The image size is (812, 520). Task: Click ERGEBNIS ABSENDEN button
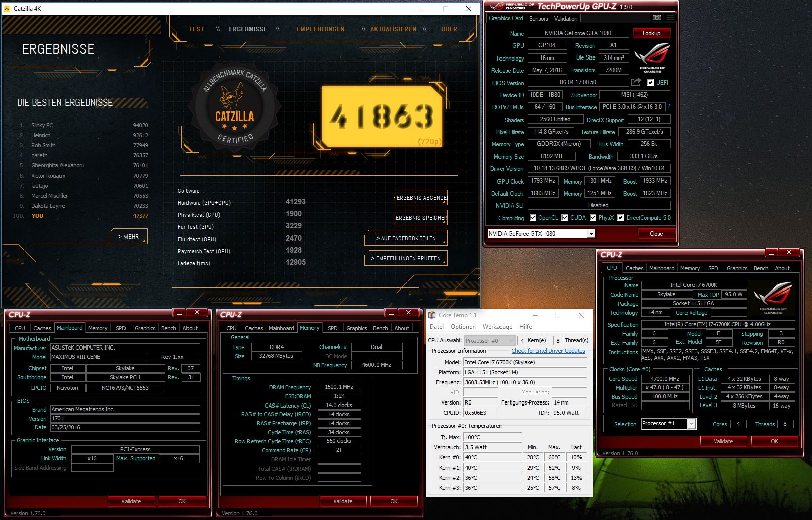click(x=421, y=198)
